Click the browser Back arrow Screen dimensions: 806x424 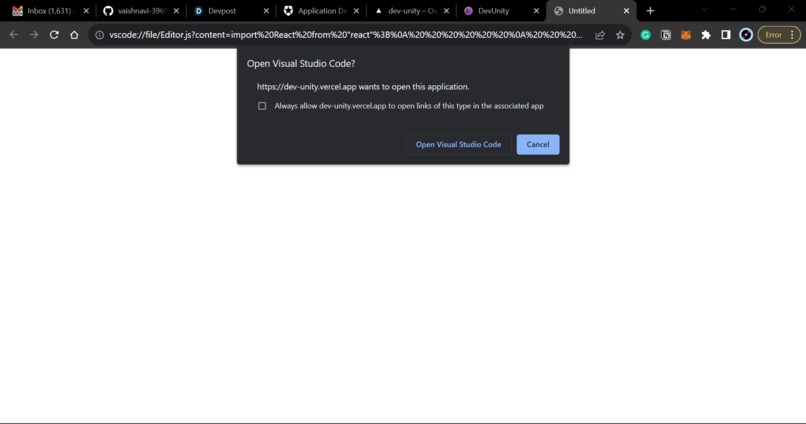click(x=14, y=35)
